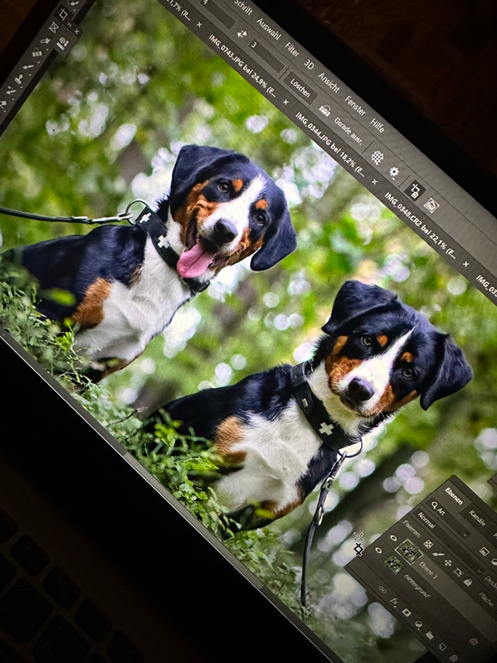
Task: Lock image pixels brush icon
Action: point(438,553)
